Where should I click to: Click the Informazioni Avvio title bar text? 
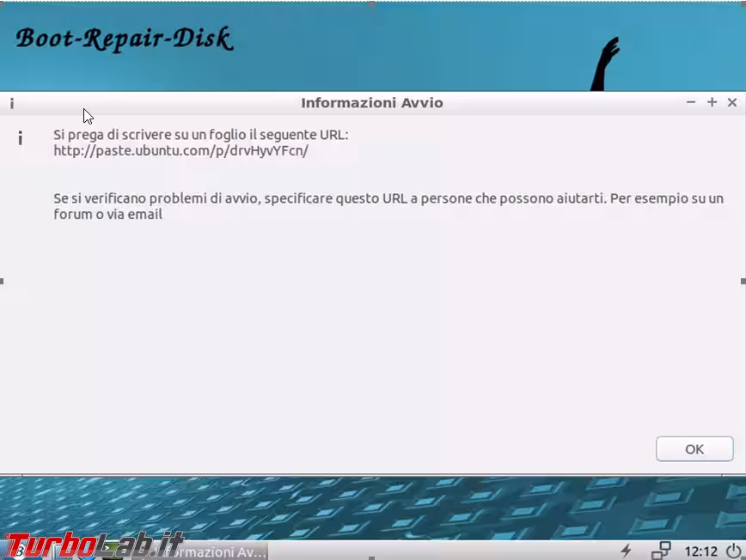click(x=372, y=102)
